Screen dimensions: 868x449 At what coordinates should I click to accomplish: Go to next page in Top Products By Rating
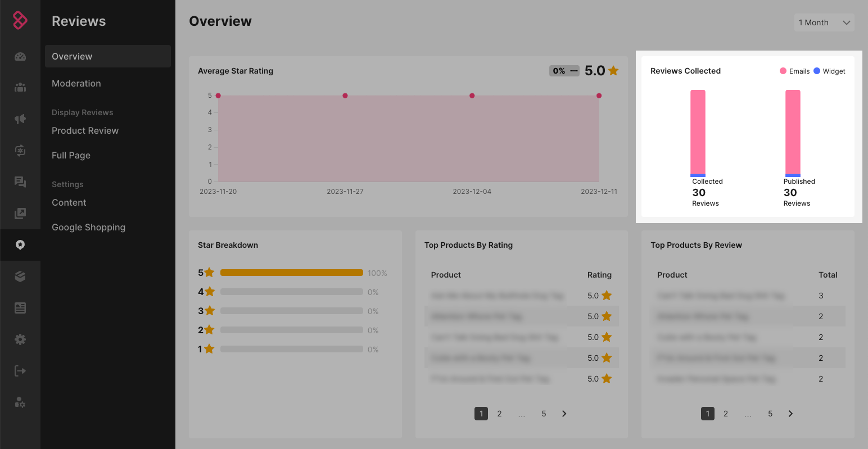coord(564,414)
